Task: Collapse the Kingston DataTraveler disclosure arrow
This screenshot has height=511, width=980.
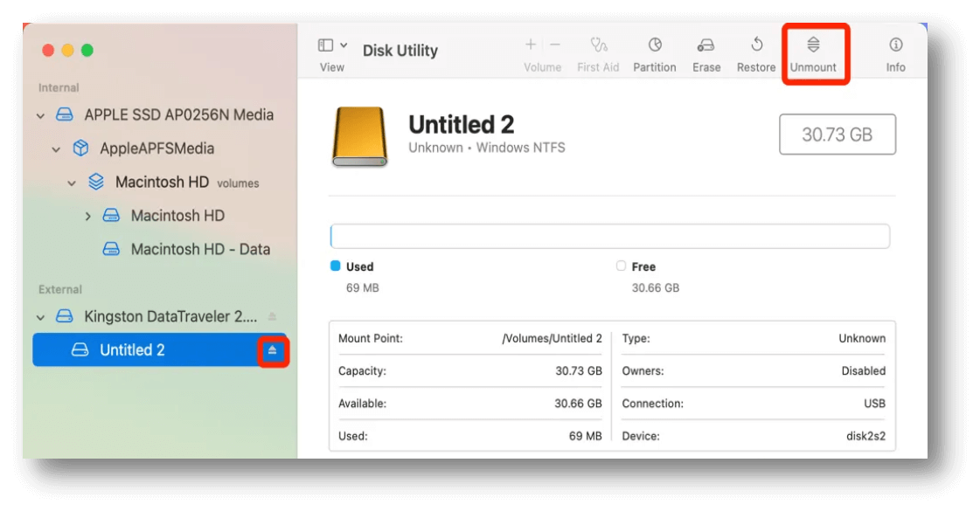Action: (40, 316)
